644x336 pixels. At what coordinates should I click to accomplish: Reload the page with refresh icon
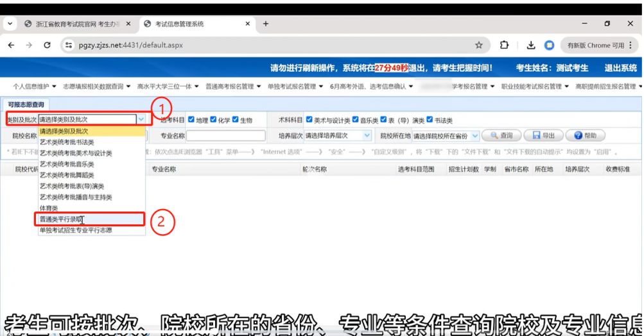click(x=47, y=46)
